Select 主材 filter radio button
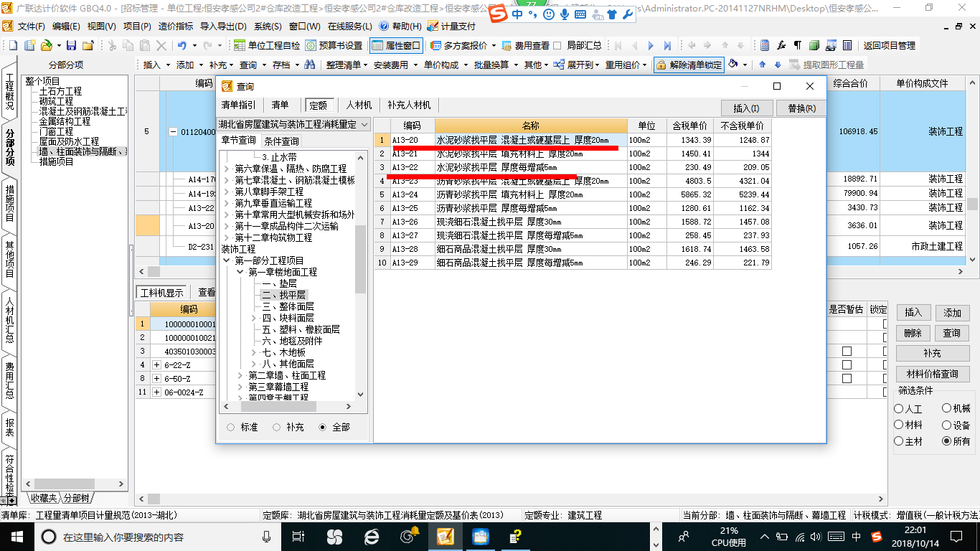980x551 pixels. click(899, 441)
